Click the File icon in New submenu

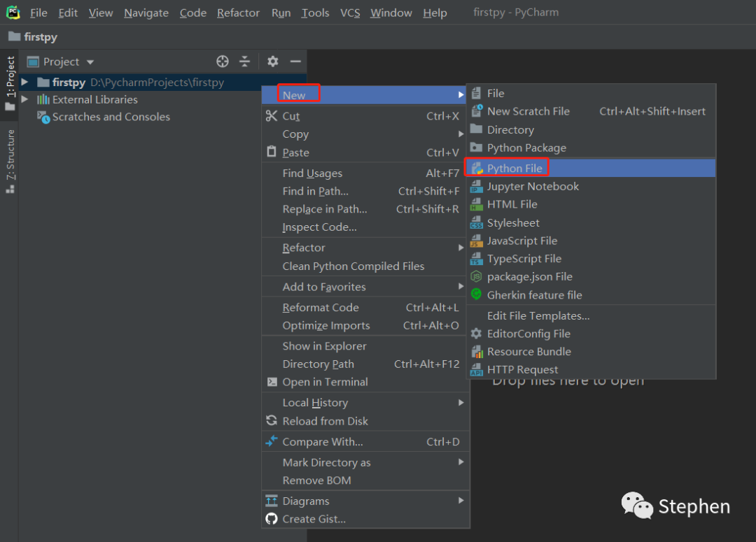coord(477,93)
